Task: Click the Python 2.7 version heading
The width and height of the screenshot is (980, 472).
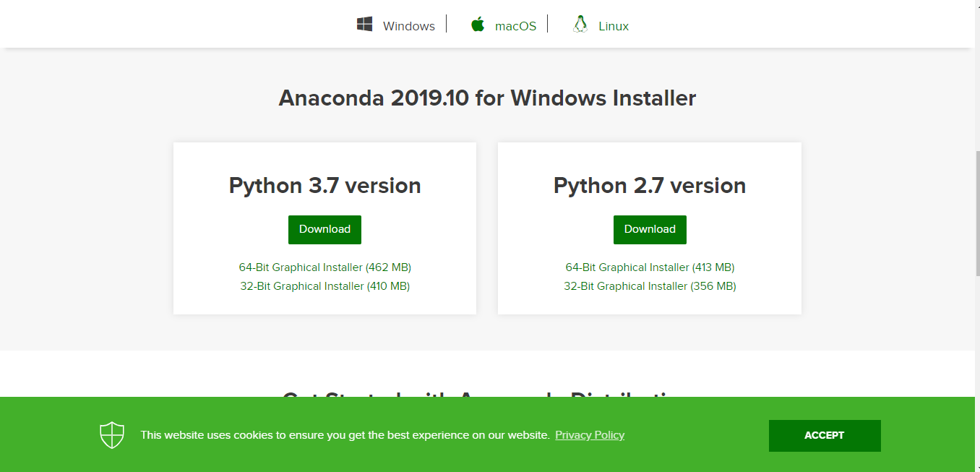Action: pyautogui.click(x=649, y=185)
